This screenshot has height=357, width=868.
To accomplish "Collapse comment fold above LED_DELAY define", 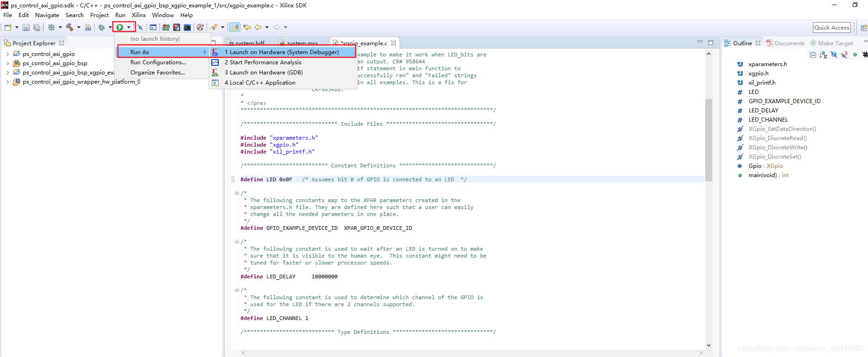I will click(x=237, y=242).
